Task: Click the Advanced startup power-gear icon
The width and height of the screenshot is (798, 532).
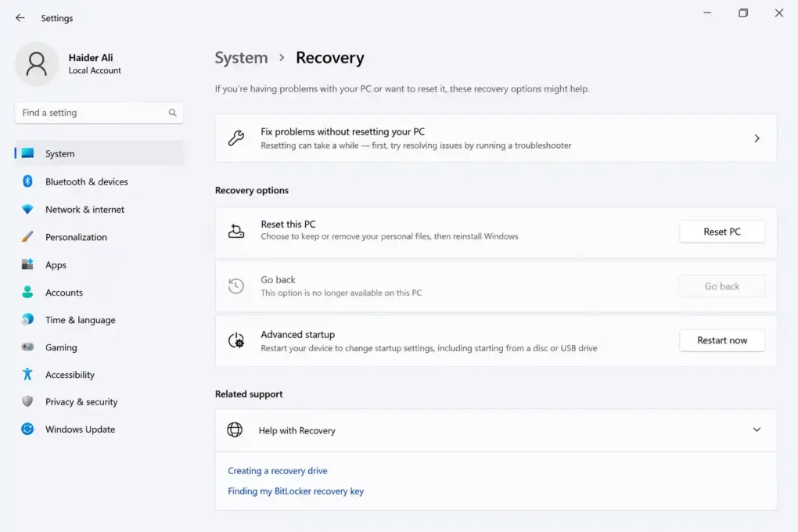Action: (236, 340)
